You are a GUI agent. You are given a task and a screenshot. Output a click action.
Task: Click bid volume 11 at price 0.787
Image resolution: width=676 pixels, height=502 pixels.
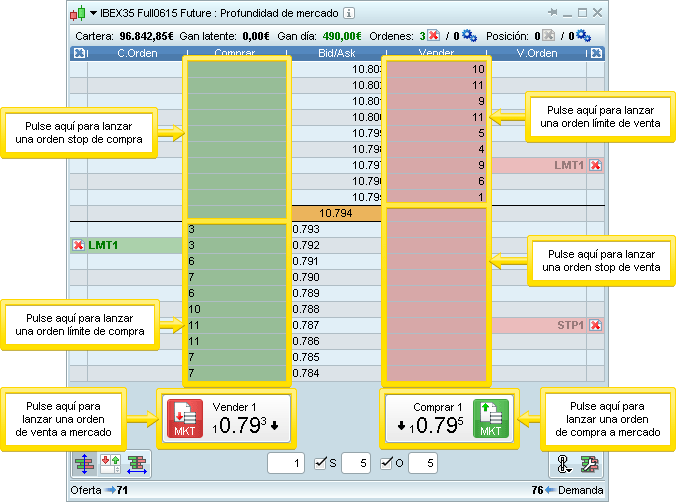pyautogui.click(x=237, y=325)
